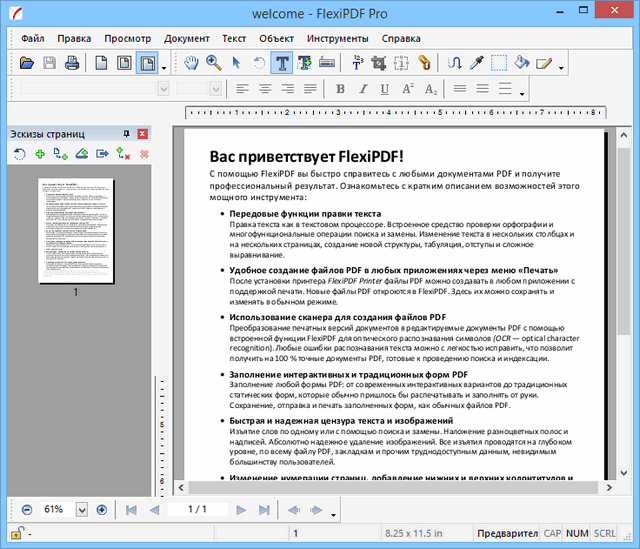Viewport: 640px width, 549px height.
Task: Select the paint bucket fill tool
Action: [521, 63]
